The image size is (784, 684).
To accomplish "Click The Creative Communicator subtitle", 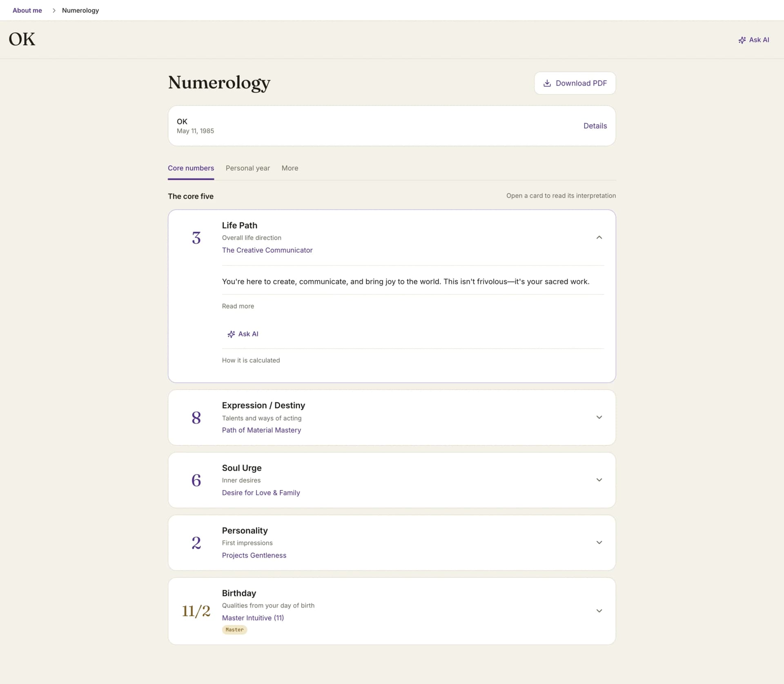I will pos(267,250).
